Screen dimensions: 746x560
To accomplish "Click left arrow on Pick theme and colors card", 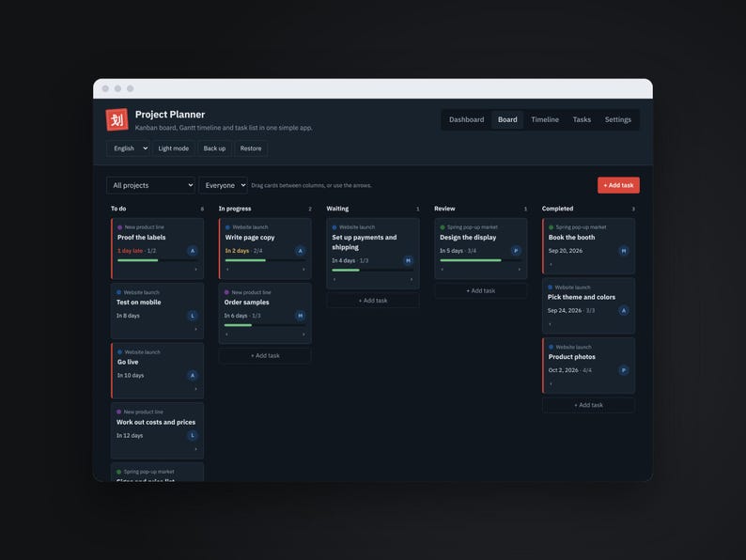I will click(x=550, y=324).
